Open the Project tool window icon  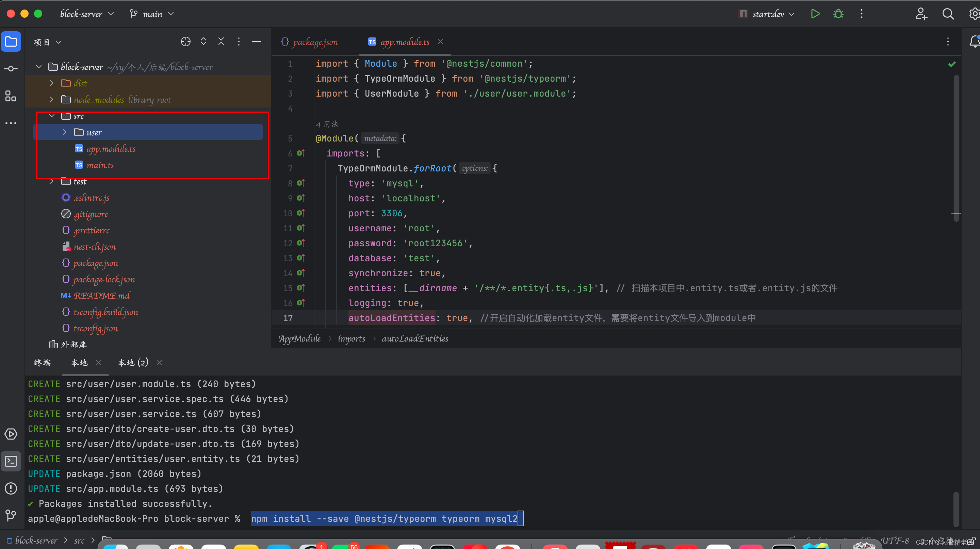tap(11, 41)
